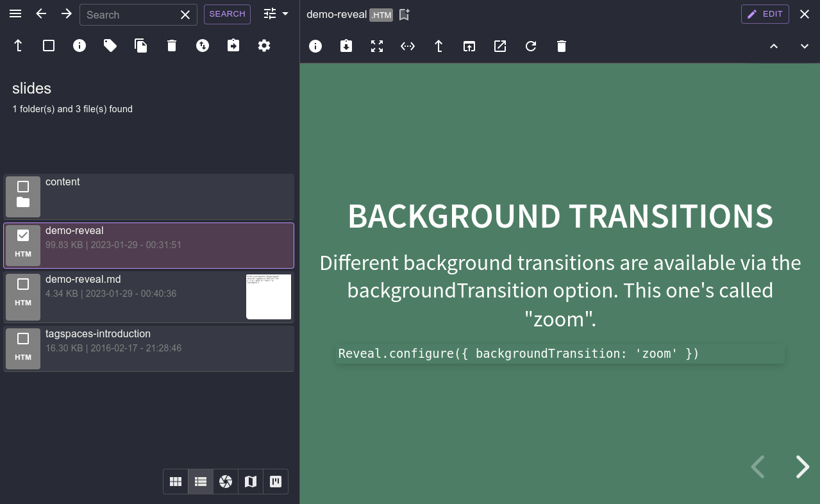Reload the demo-reveal preview

pyautogui.click(x=530, y=46)
